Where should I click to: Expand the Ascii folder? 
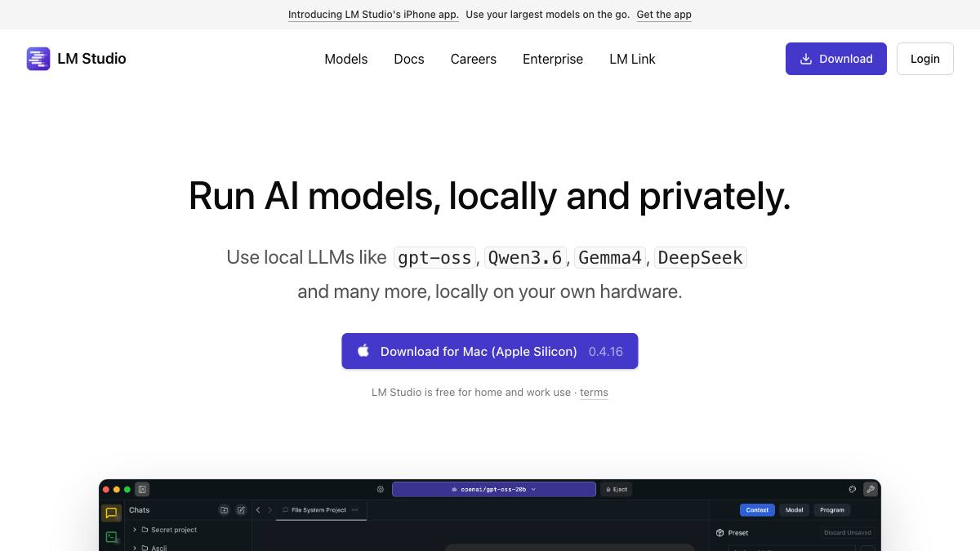135,548
